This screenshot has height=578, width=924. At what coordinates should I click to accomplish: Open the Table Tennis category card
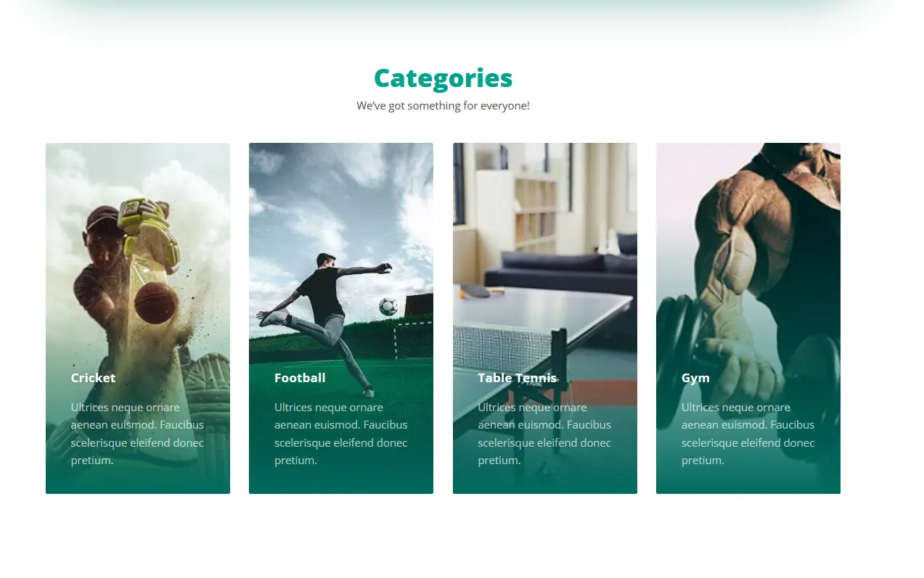tap(545, 318)
